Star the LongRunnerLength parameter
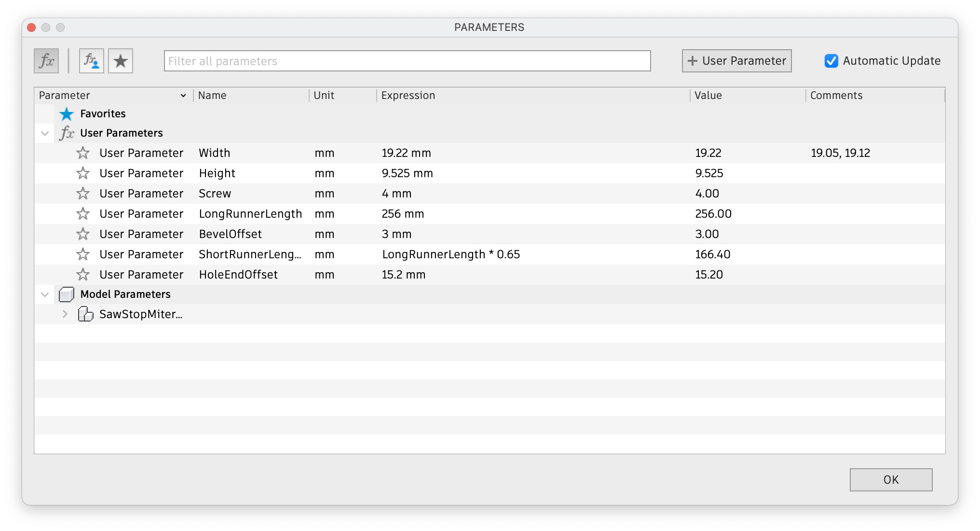980x531 pixels. pos(83,214)
